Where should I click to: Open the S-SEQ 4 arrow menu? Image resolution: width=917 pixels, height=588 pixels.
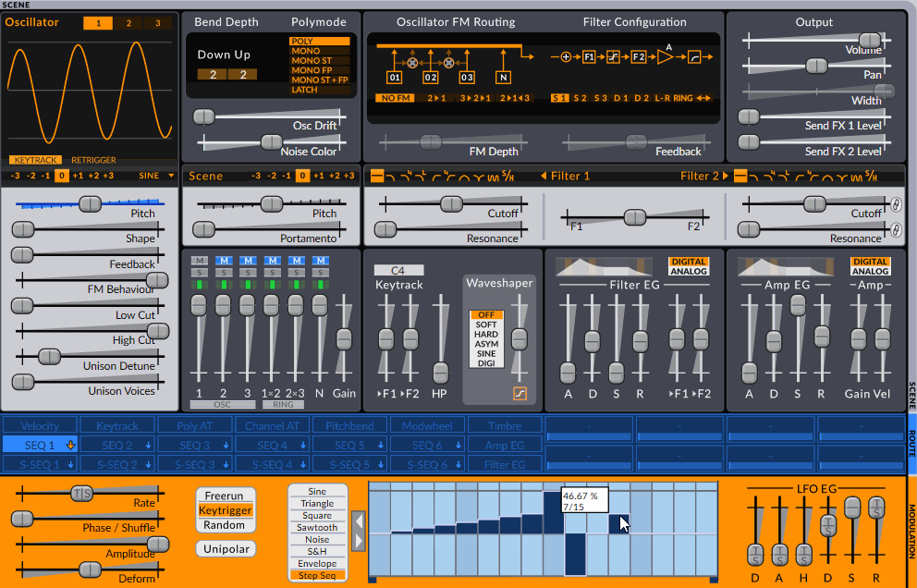303,464
